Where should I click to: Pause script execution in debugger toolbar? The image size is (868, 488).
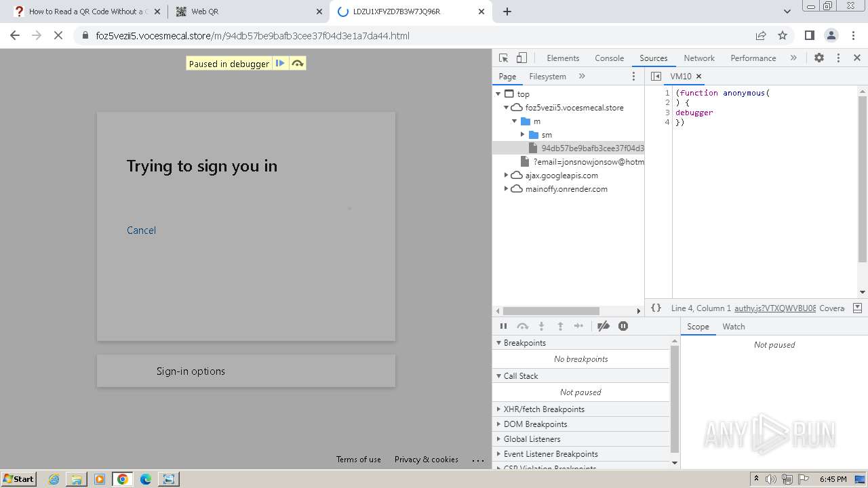503,326
